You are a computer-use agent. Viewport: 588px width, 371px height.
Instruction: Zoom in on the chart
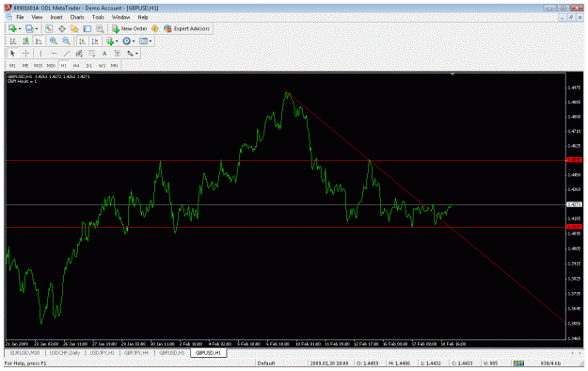[54, 41]
